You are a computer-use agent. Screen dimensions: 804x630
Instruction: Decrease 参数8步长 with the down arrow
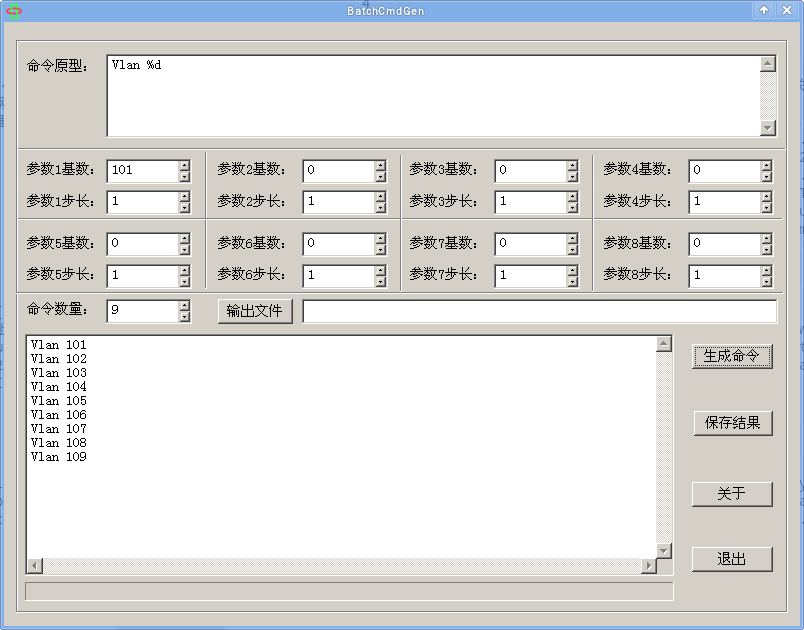click(767, 282)
